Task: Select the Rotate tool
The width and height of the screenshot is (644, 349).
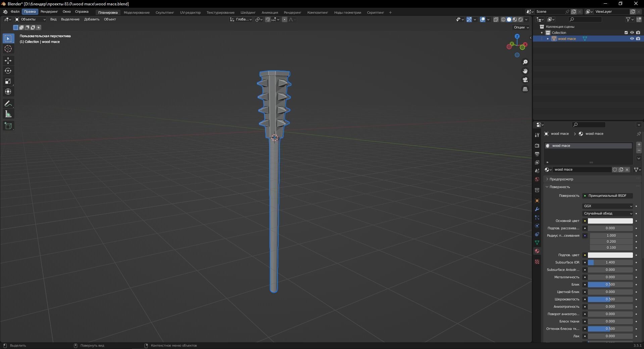Action: [8, 71]
